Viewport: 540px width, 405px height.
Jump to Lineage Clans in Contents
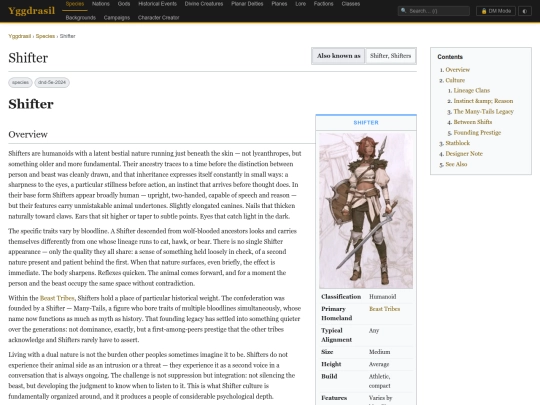pos(471,91)
